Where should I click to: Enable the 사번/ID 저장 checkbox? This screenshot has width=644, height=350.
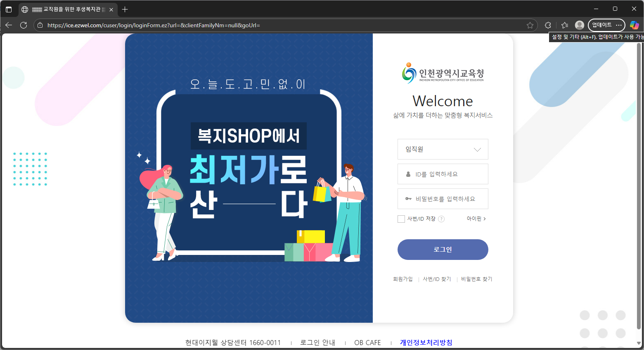401,219
